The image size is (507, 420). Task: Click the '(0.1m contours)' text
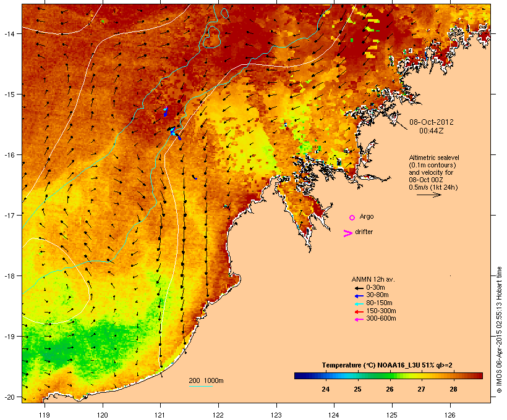tap(432, 165)
